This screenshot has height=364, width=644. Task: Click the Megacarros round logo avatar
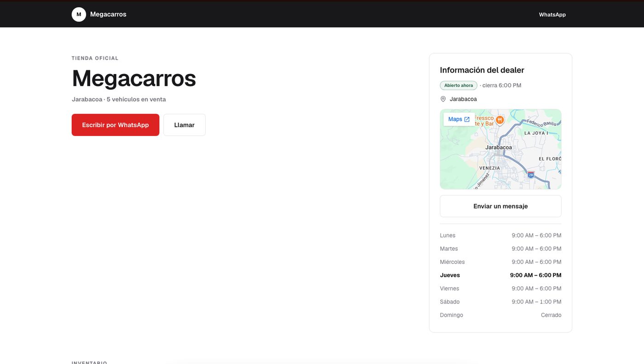click(x=79, y=14)
